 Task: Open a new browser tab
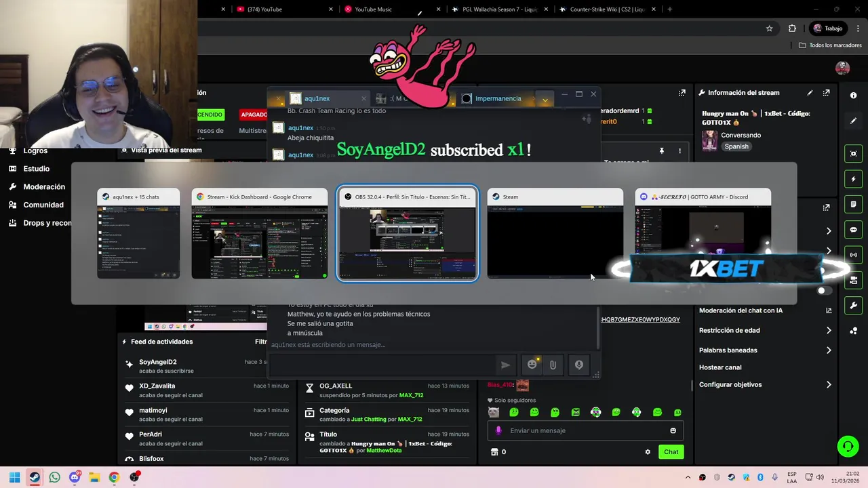[x=670, y=9]
